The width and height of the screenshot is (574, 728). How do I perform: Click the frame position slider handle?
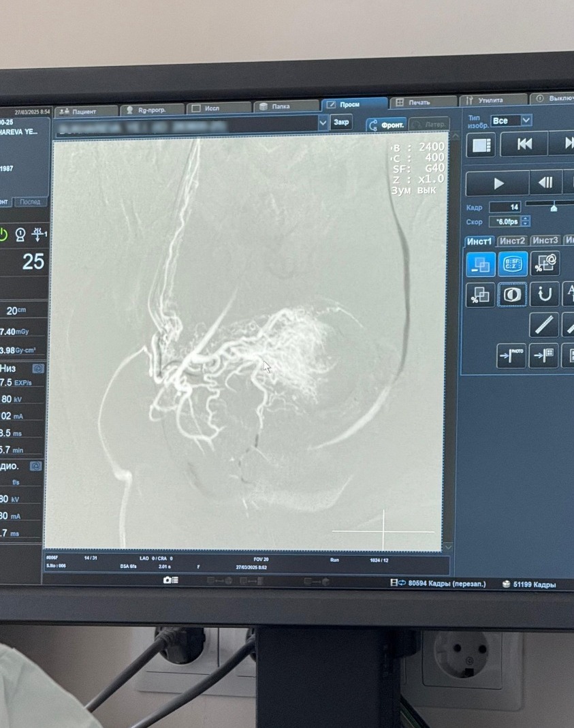coord(554,206)
